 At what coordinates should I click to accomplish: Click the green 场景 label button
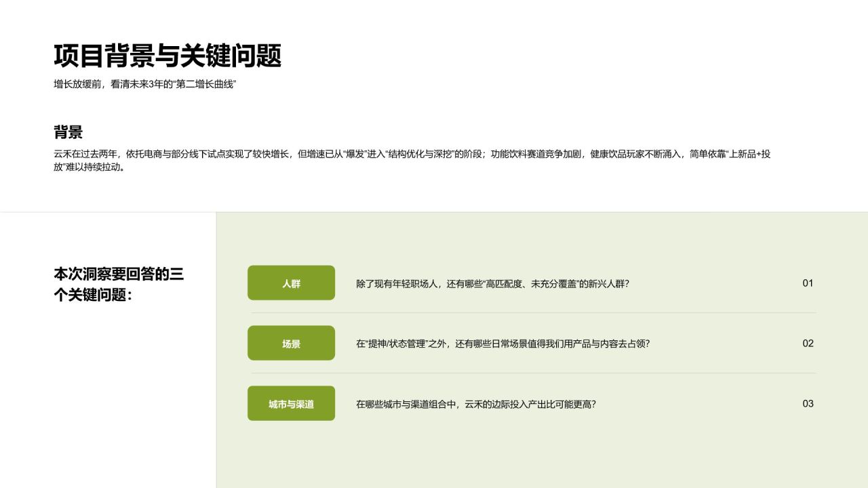(x=291, y=343)
